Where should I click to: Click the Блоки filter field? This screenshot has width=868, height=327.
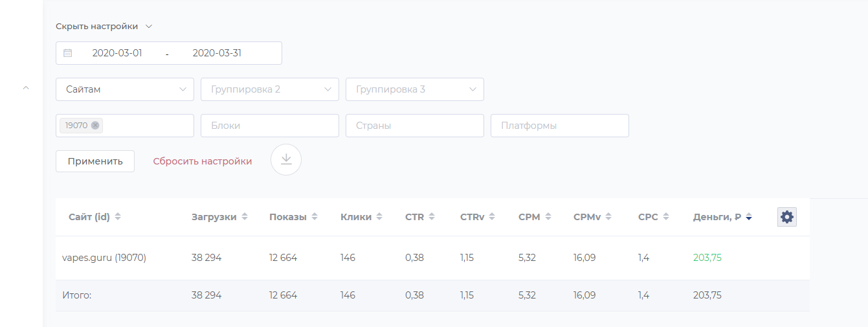pos(270,126)
